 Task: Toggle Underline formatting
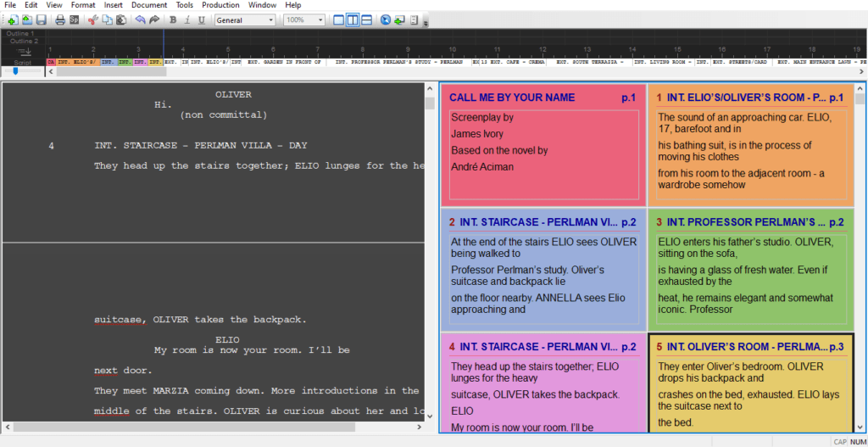[201, 20]
